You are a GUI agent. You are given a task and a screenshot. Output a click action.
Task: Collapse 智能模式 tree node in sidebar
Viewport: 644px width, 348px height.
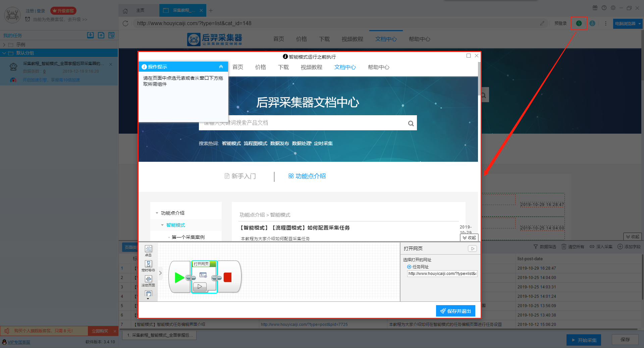tap(162, 225)
